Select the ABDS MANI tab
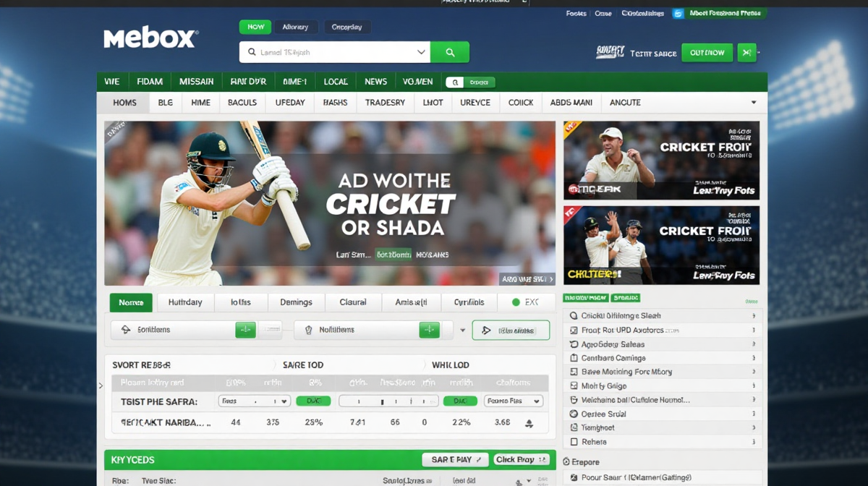868x486 pixels. pyautogui.click(x=571, y=103)
